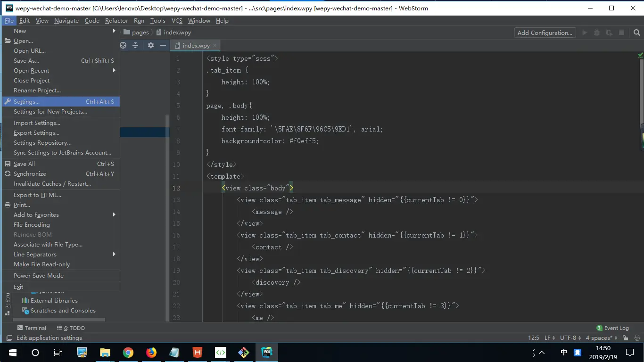Viewport: 644px width, 362px height.
Task: Select Settings Repository... entry
Action: pyautogui.click(x=61, y=143)
